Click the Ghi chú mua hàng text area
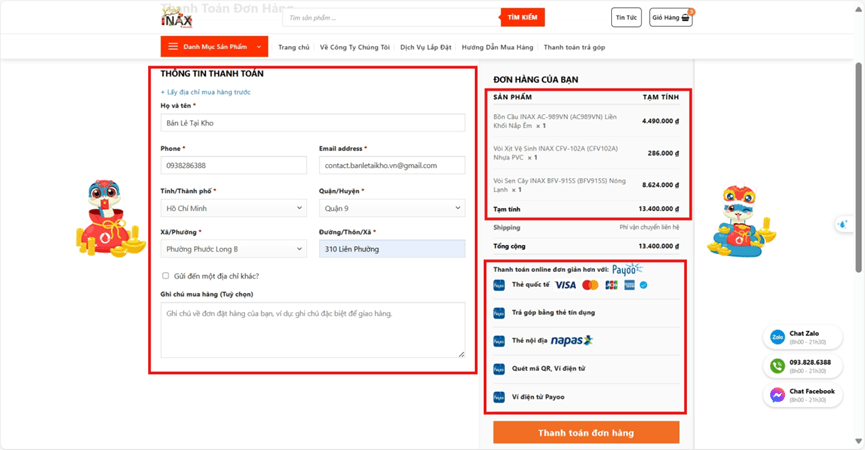This screenshot has width=865, height=450. 312,330
